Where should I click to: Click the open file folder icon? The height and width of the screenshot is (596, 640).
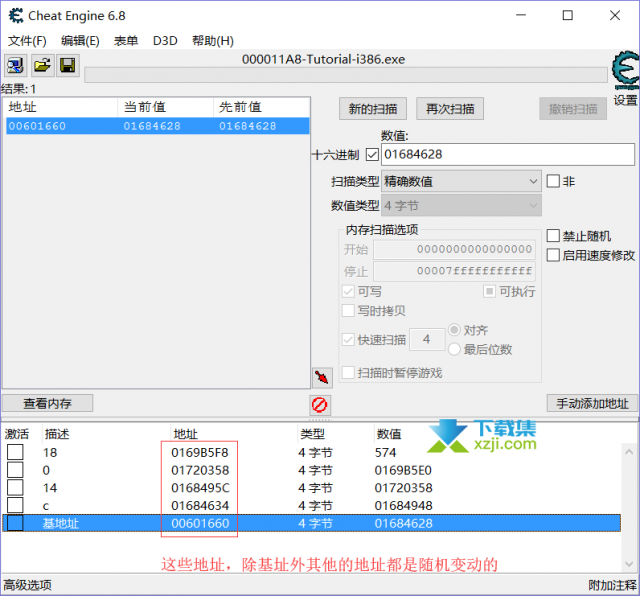[42, 65]
